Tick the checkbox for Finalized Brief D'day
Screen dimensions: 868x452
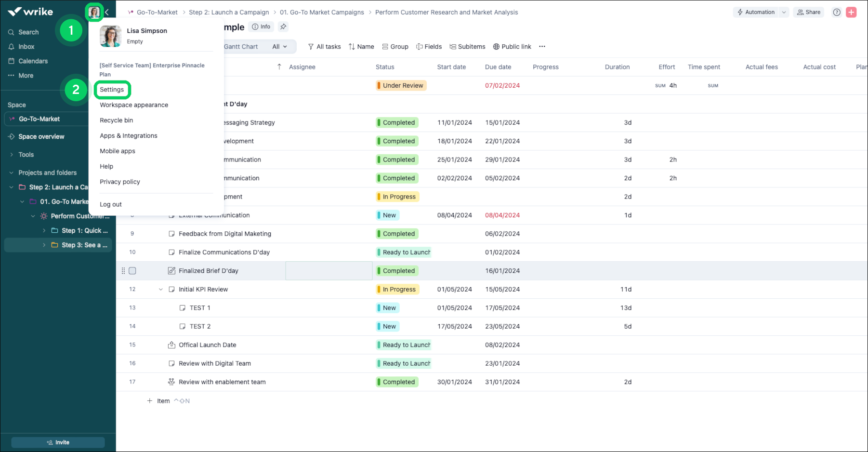click(x=132, y=271)
